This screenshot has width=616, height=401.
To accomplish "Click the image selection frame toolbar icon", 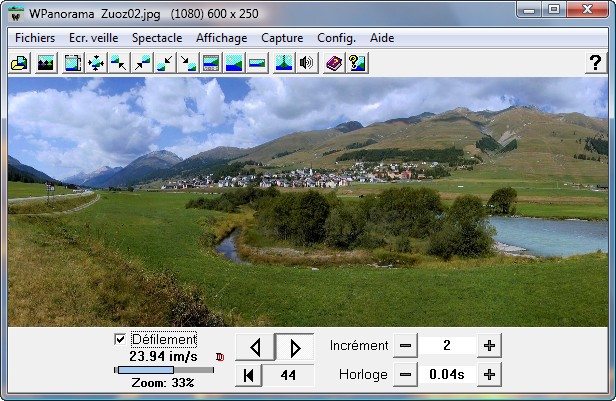I will [x=73, y=63].
